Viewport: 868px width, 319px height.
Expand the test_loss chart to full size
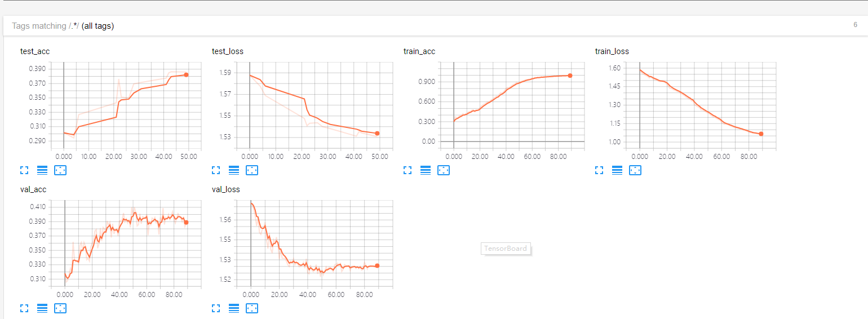coord(216,170)
